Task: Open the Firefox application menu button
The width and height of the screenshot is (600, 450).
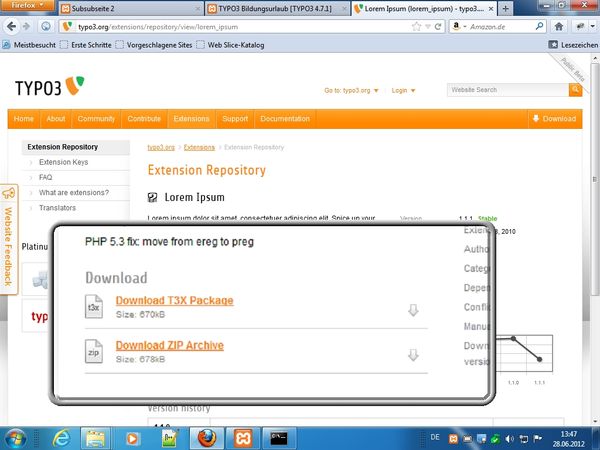Action: coord(27,8)
